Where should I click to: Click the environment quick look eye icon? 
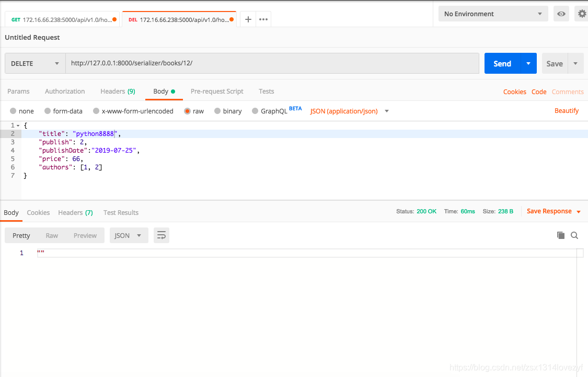(561, 14)
